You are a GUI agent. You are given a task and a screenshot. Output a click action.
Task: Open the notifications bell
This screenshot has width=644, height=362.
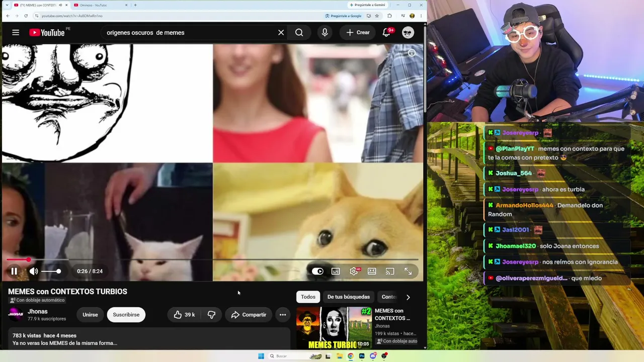pos(386,33)
